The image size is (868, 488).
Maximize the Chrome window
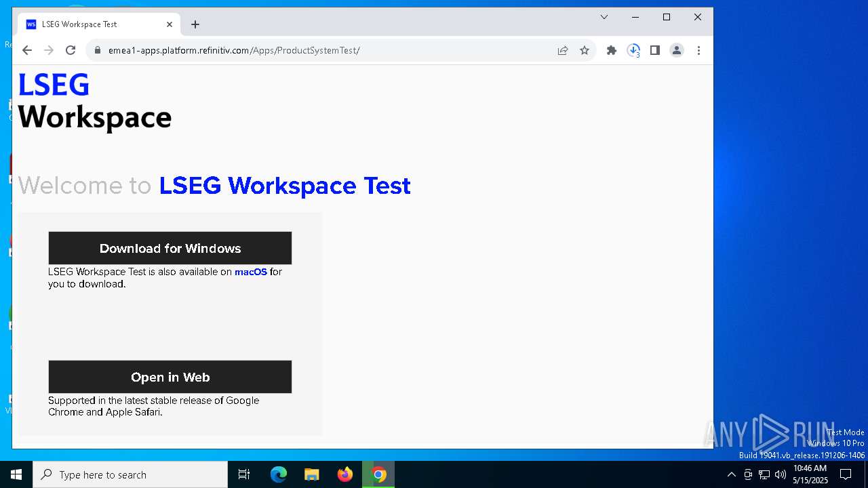click(x=667, y=17)
